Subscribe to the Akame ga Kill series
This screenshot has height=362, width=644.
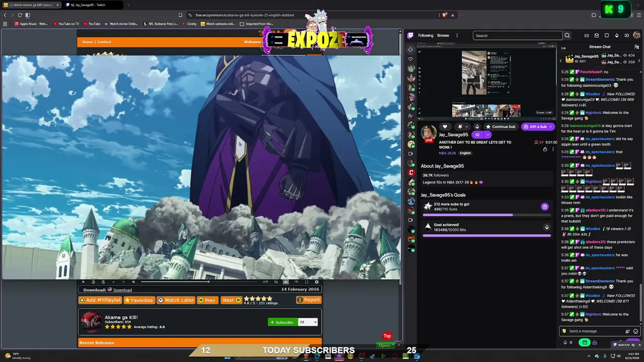click(282, 322)
